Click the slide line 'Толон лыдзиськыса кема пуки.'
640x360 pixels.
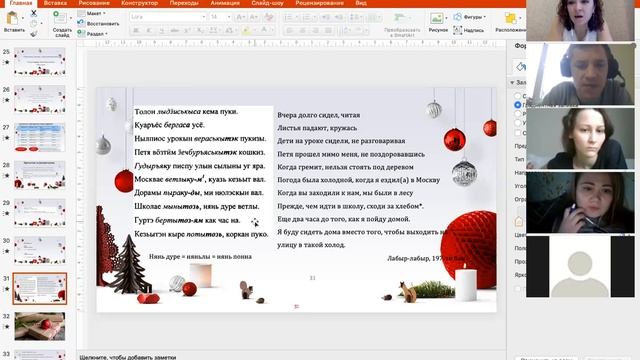click(x=186, y=111)
